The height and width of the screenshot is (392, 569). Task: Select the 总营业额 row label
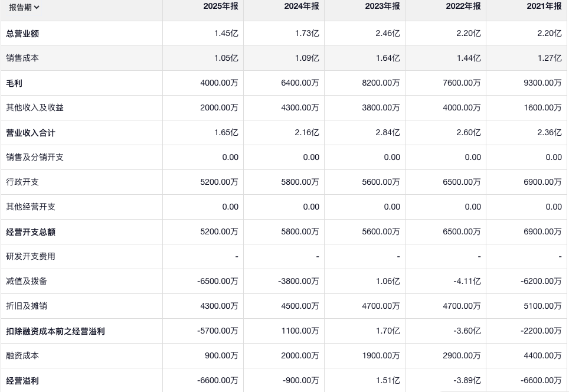click(x=22, y=34)
